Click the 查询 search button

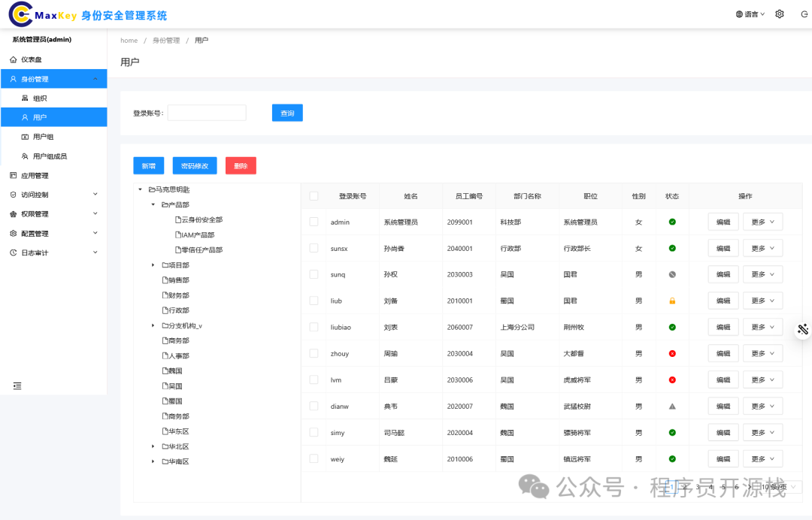point(286,111)
